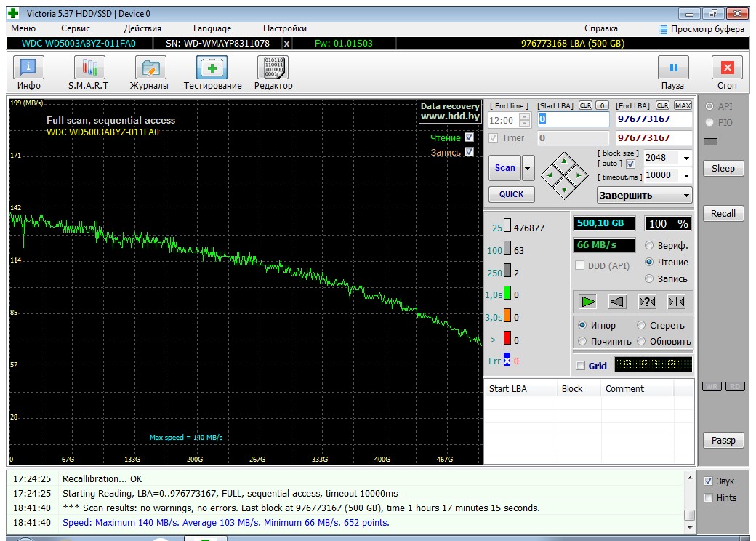Click the butterfly seek test icon
The width and height of the screenshot is (756, 541).
(676, 302)
